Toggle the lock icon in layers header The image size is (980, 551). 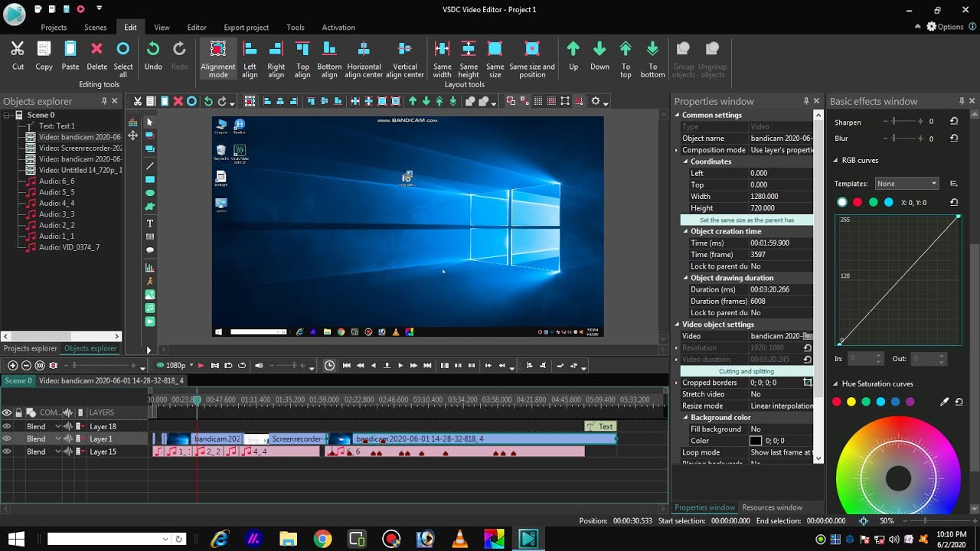click(19, 412)
